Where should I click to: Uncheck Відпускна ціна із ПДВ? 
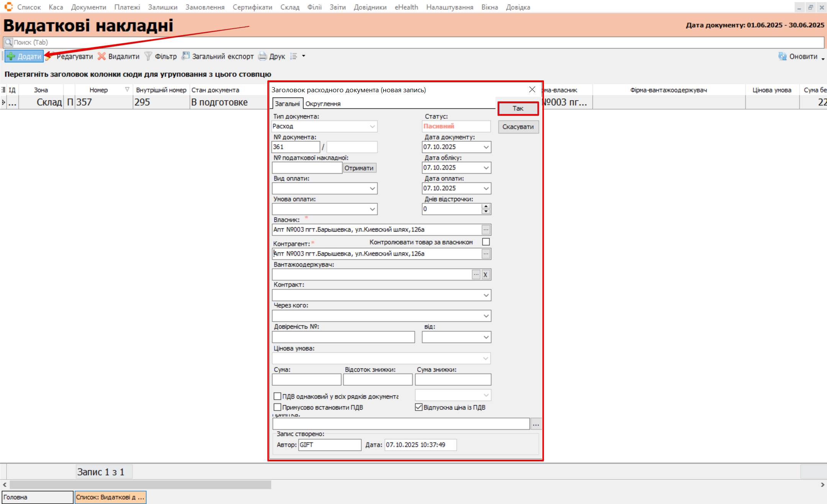(419, 407)
